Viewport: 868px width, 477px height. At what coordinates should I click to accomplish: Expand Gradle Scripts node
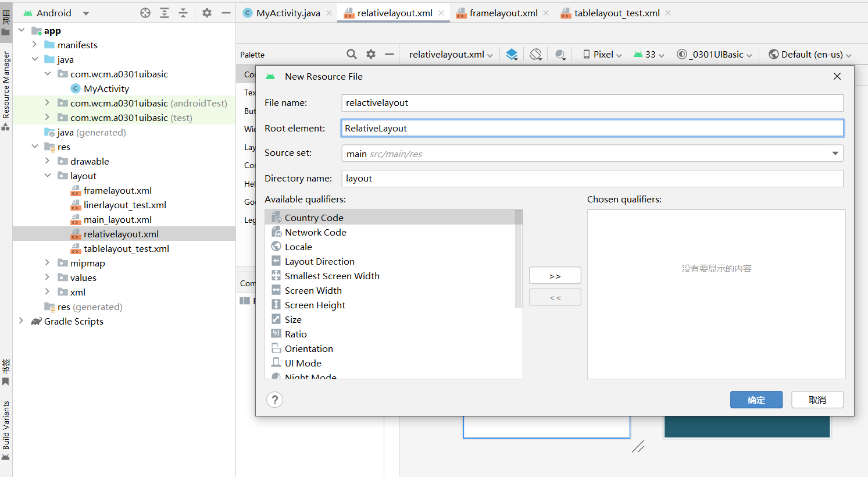(22, 321)
